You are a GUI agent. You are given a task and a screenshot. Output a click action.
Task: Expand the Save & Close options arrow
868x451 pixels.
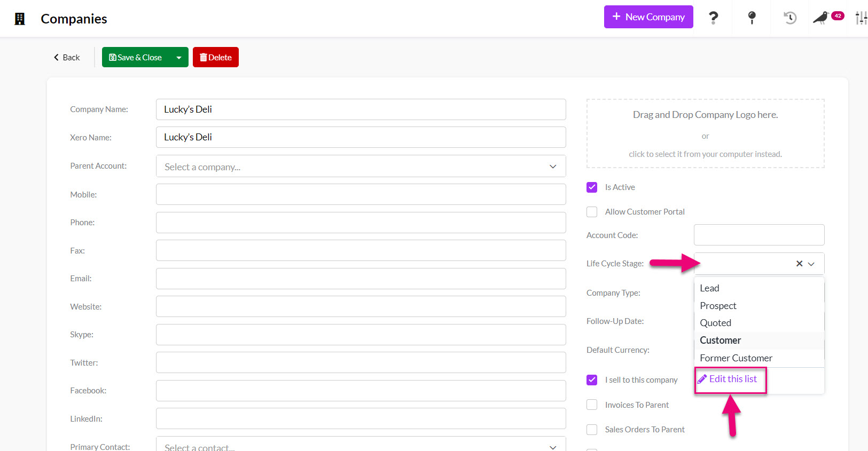click(179, 58)
